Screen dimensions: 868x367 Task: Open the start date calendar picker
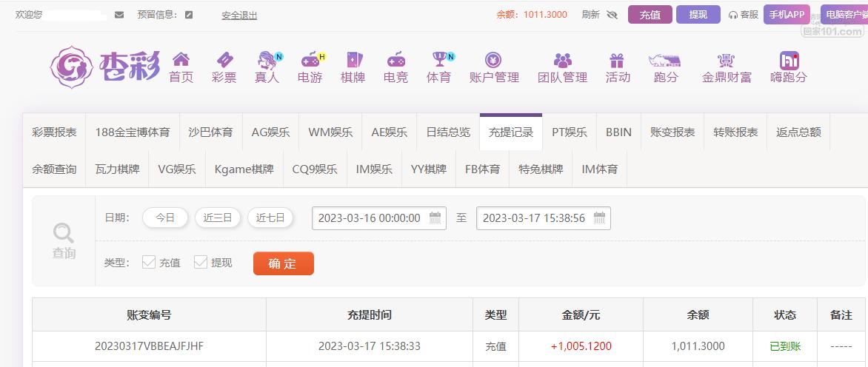point(435,218)
